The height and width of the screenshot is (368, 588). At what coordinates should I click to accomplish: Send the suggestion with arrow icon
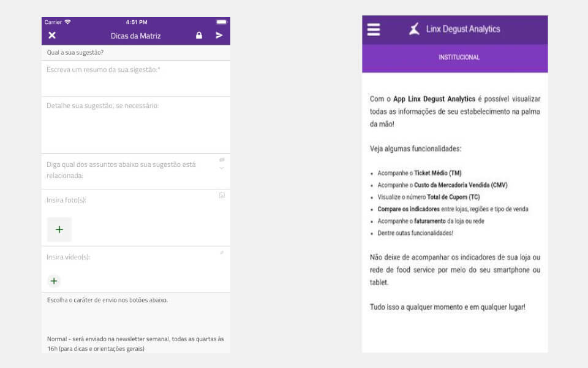219,36
